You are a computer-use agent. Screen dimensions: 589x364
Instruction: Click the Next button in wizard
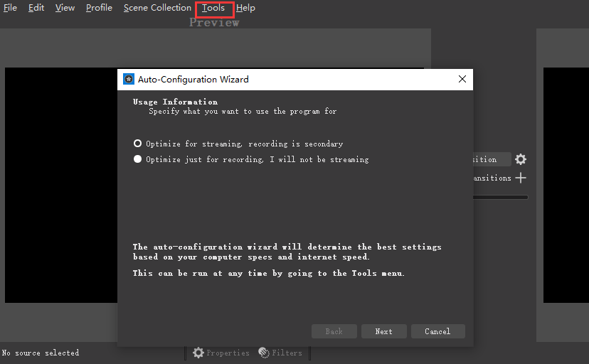(x=383, y=331)
